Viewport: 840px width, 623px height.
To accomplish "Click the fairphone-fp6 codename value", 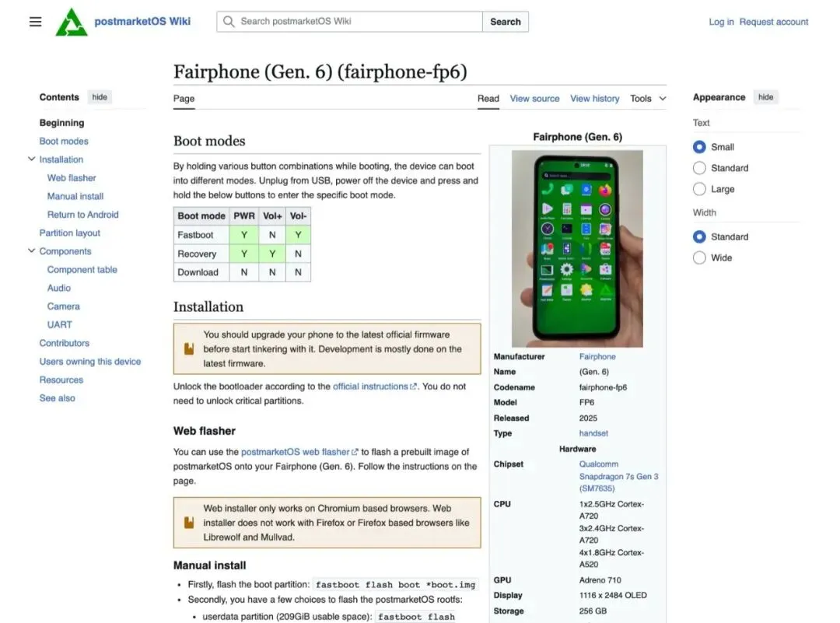I will point(603,387).
